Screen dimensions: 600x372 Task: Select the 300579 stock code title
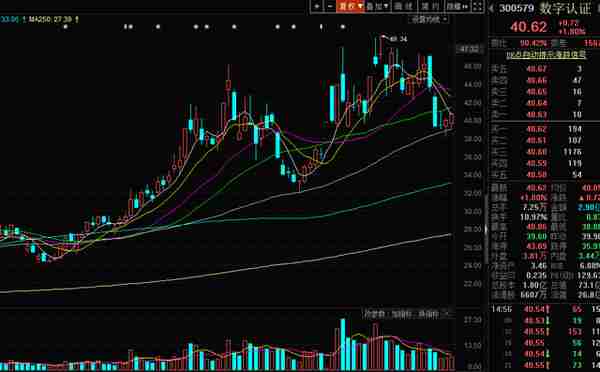click(x=517, y=8)
